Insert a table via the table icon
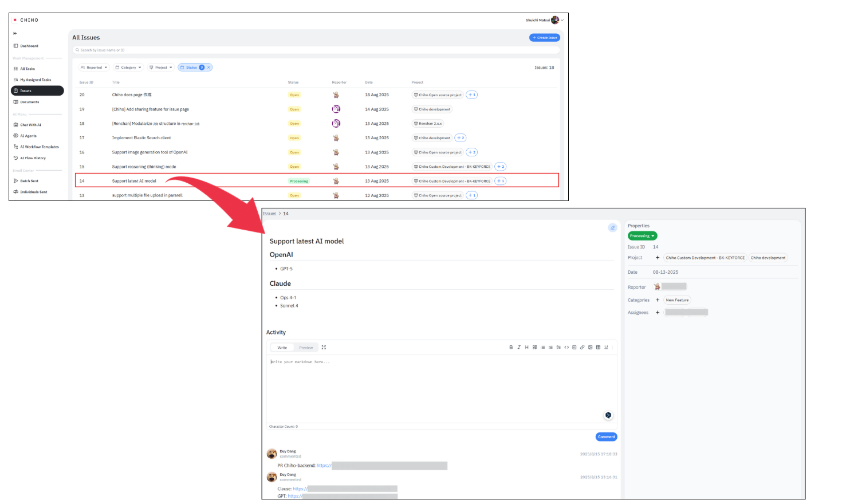The width and height of the screenshot is (846, 504). [x=598, y=347]
